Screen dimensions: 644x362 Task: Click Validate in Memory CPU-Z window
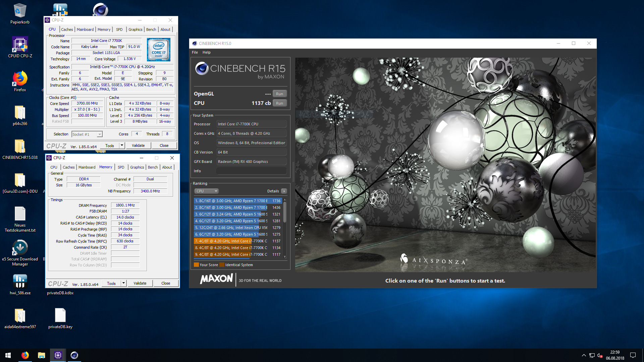tap(140, 283)
